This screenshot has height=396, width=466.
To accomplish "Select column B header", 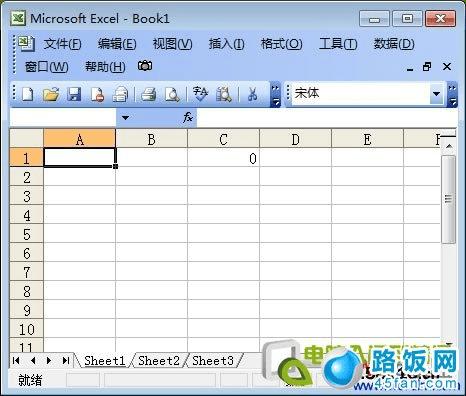I will tap(152, 139).
